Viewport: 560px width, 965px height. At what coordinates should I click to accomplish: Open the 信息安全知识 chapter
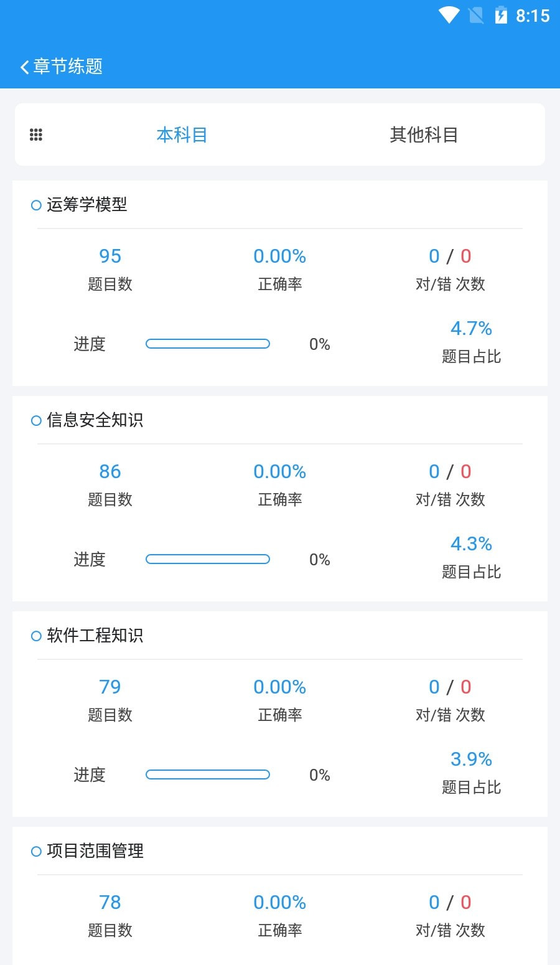[95, 420]
